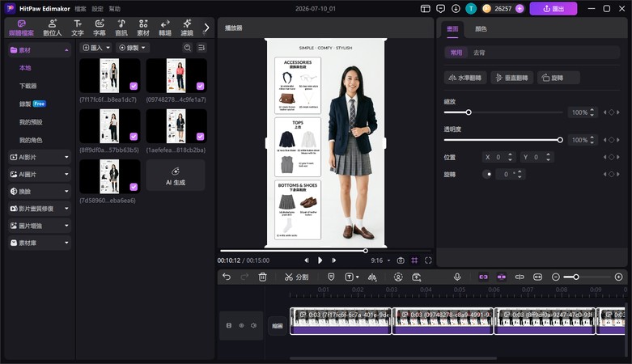The width and height of the screenshot is (632, 364).
Task: Open the 音訊 audio tool
Action: (x=121, y=28)
